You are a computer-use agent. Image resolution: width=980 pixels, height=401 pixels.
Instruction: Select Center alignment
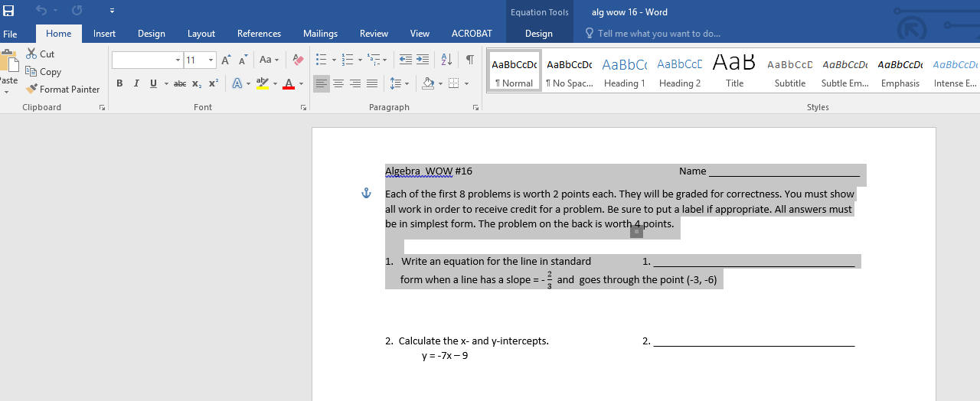pos(338,83)
